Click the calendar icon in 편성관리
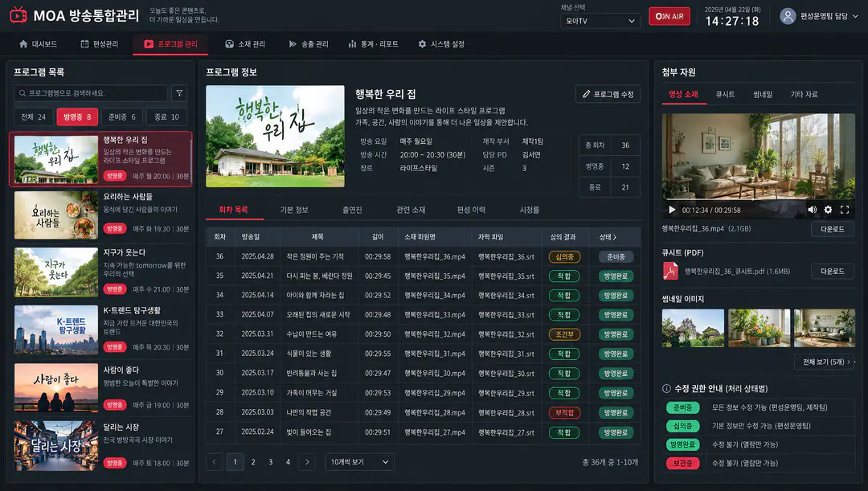 (x=84, y=43)
